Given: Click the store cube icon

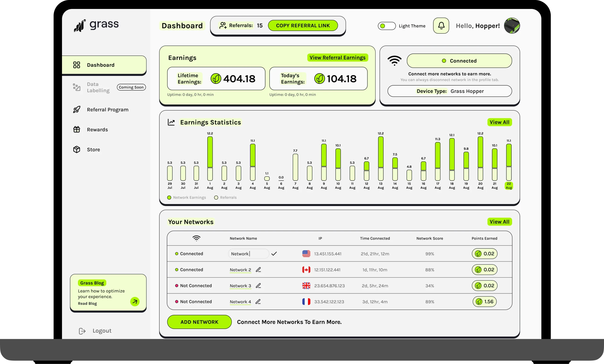Looking at the screenshot, I should point(76,149).
